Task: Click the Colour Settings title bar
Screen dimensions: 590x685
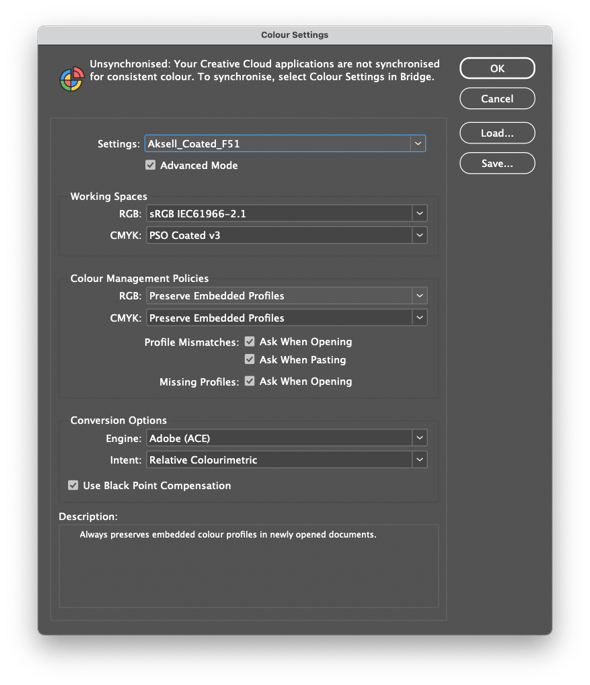Action: pyautogui.click(x=295, y=35)
